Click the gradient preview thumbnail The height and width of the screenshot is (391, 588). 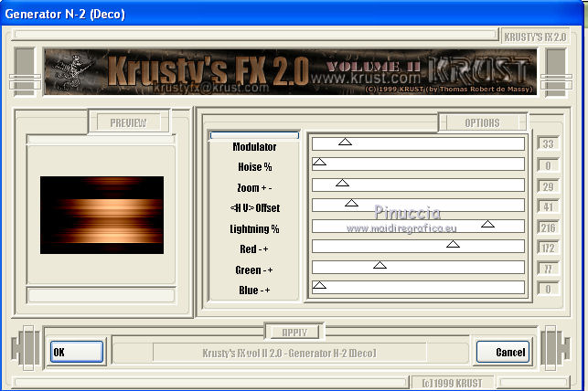click(x=102, y=215)
